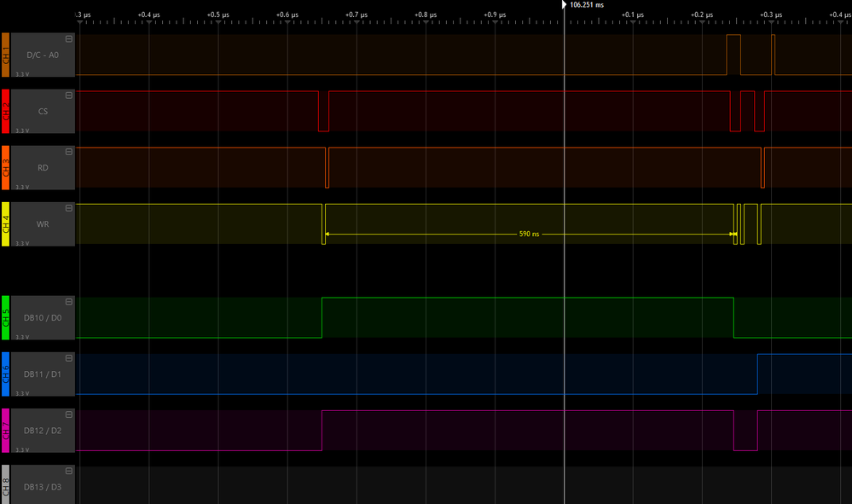Click the 3.3 V label on DB10 / D0
The height and width of the screenshot is (504, 852).
[22, 337]
